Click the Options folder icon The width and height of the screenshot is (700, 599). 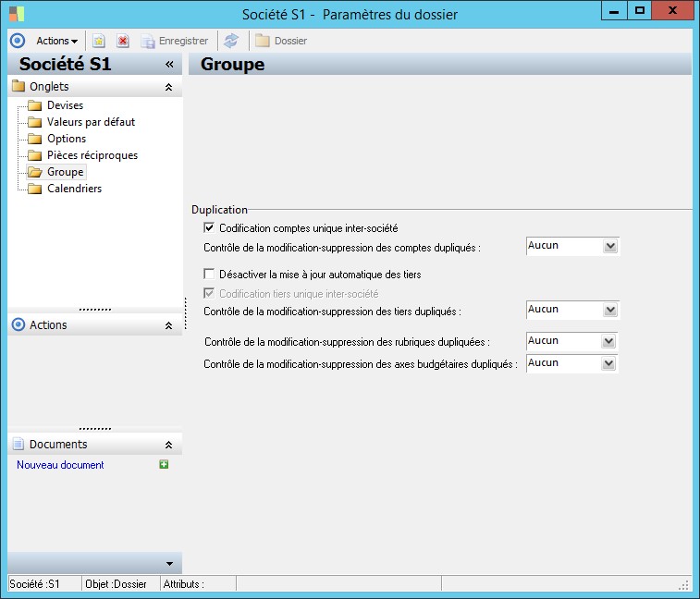[34, 139]
